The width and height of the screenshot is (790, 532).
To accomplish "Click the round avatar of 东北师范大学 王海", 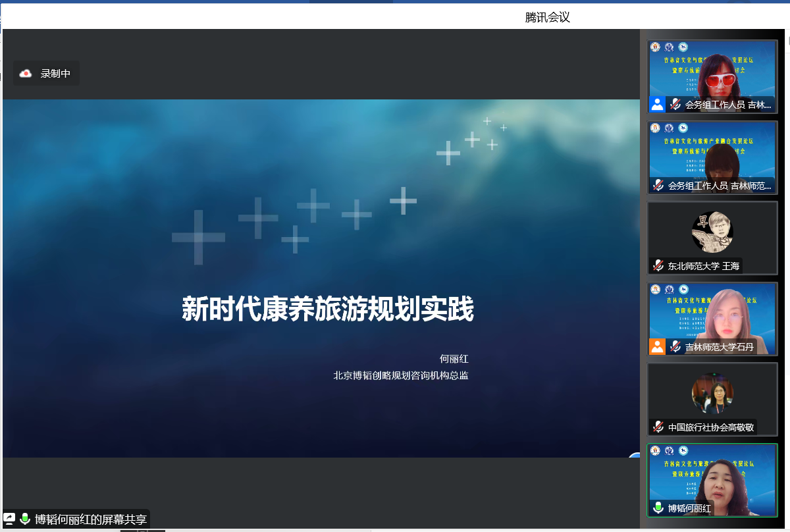I will click(712, 231).
